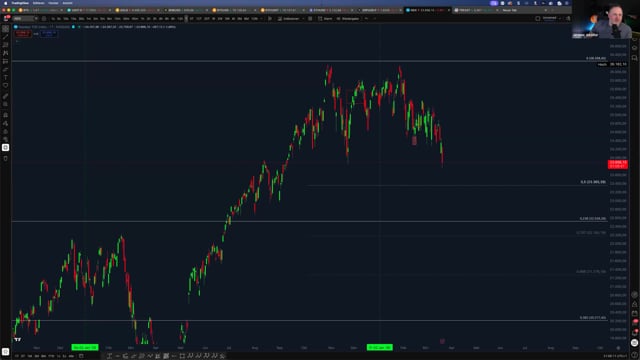Open the Indikatoren menu

pyautogui.click(x=289, y=18)
